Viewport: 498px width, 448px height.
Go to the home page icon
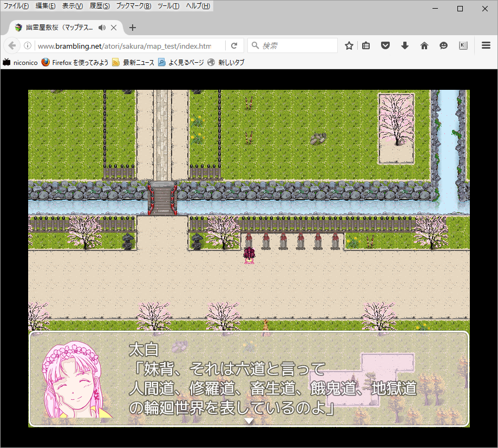(424, 46)
